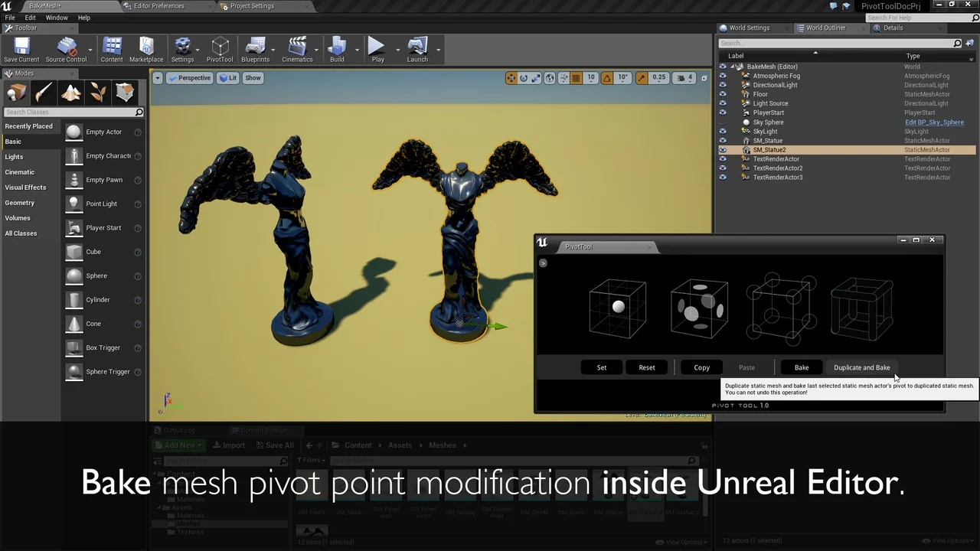Toggle snap to grid in viewport toolbar

(x=576, y=77)
